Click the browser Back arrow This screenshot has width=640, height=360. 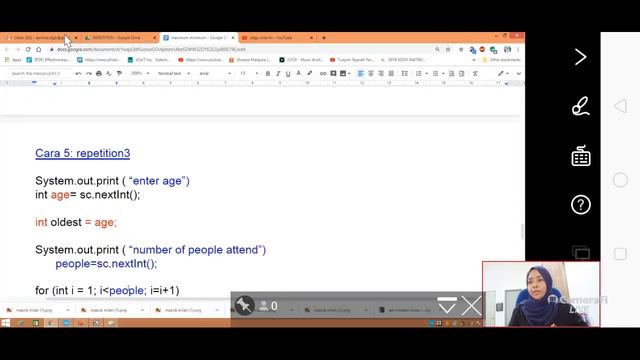point(7,49)
